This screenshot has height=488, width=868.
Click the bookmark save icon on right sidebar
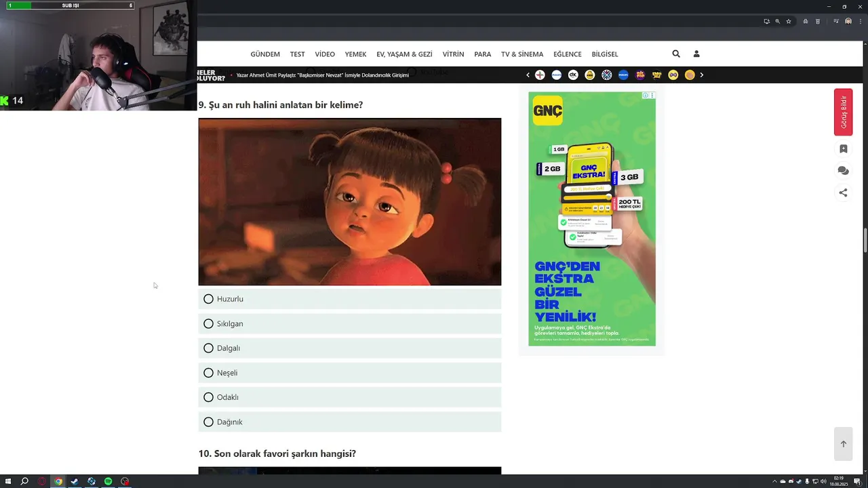(x=843, y=149)
